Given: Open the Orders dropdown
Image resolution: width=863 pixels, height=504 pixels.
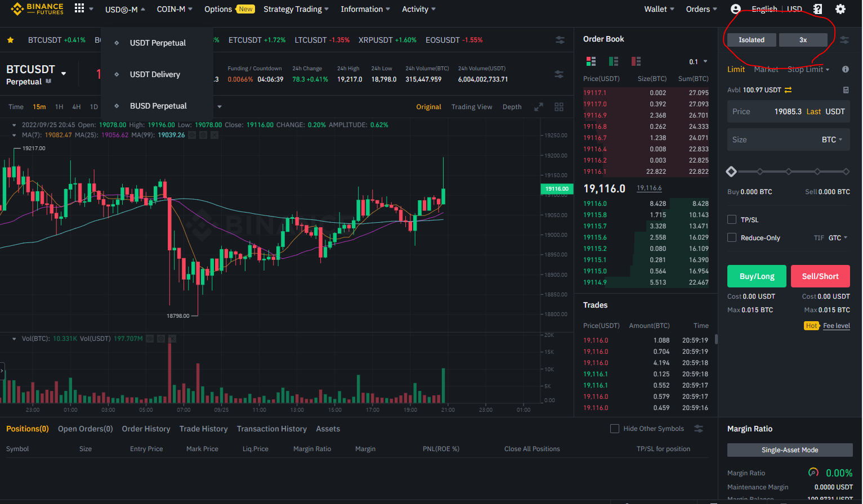Looking at the screenshot, I should click(701, 9).
